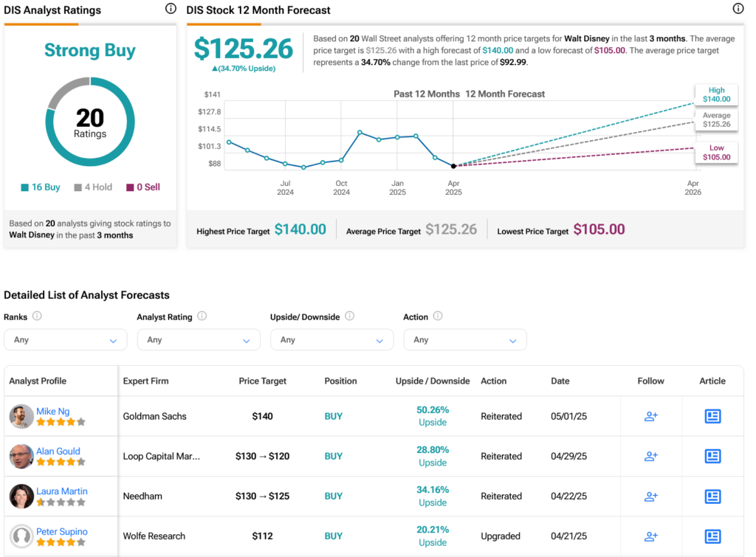Screen dimensions: 756x557
Task: Click Mike Ng's profile photo
Action: pos(21,416)
